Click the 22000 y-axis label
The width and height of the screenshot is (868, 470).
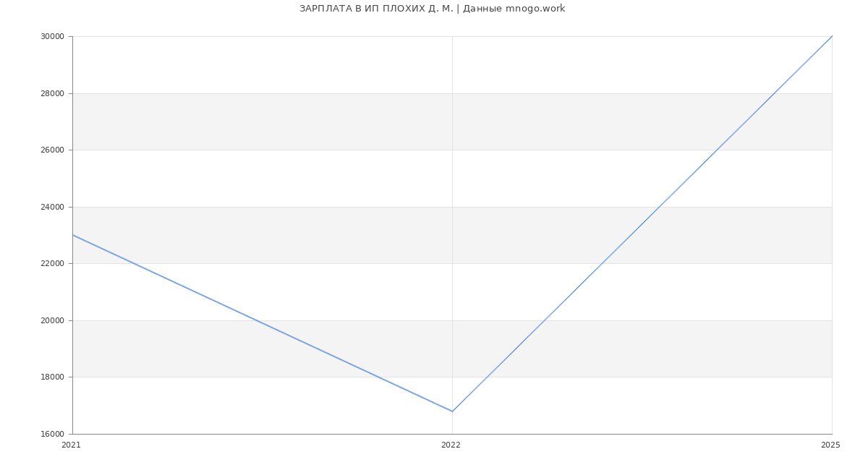pos(54,264)
